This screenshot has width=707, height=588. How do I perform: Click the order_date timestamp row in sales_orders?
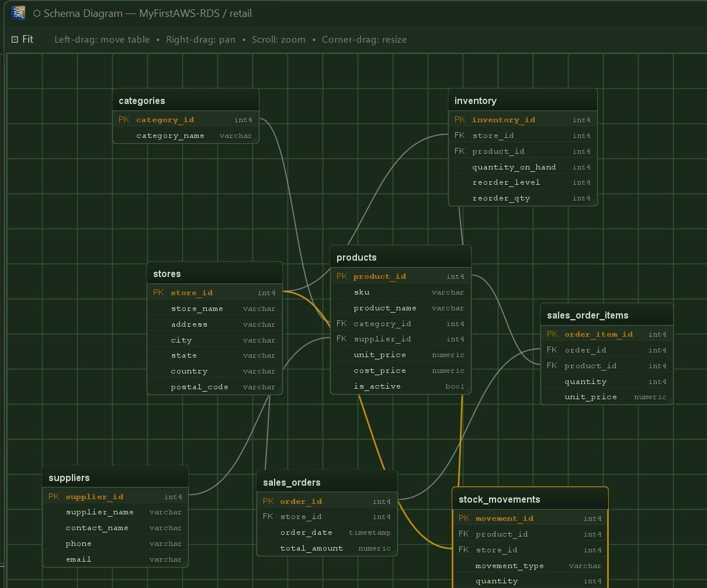pyautogui.click(x=327, y=532)
